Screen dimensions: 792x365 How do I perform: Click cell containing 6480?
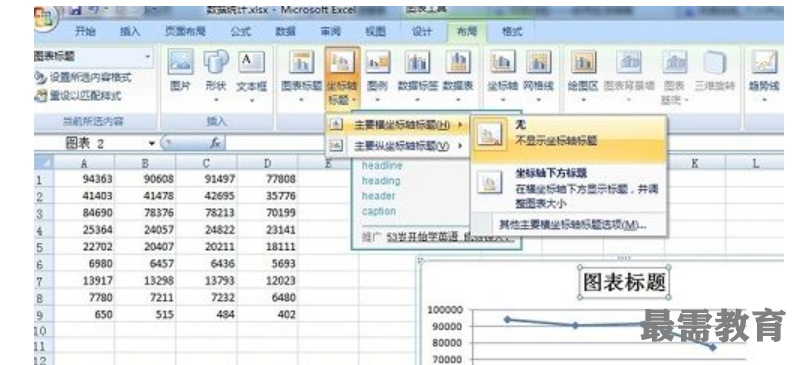click(267, 297)
